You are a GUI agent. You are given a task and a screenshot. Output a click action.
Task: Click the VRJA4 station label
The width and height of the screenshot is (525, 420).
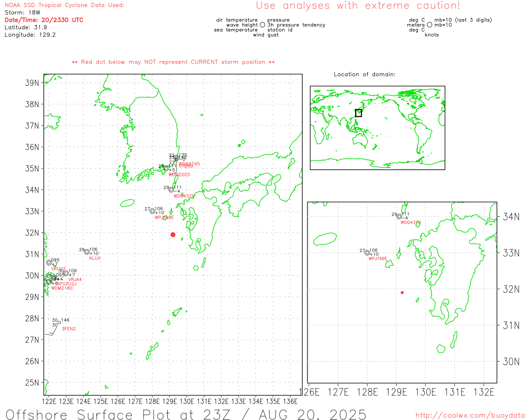(x=75, y=280)
